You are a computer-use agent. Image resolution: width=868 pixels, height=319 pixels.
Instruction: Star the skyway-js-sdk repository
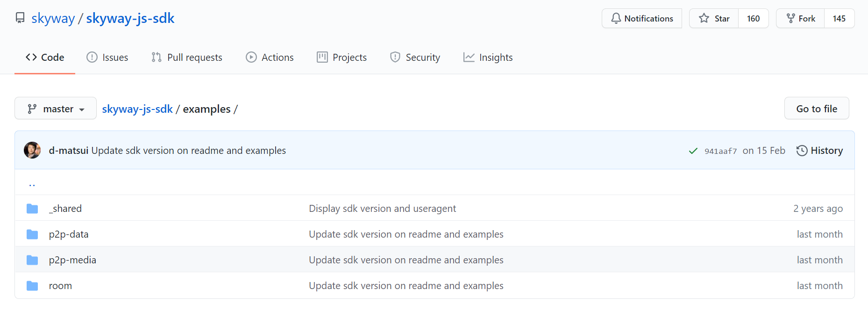click(714, 19)
